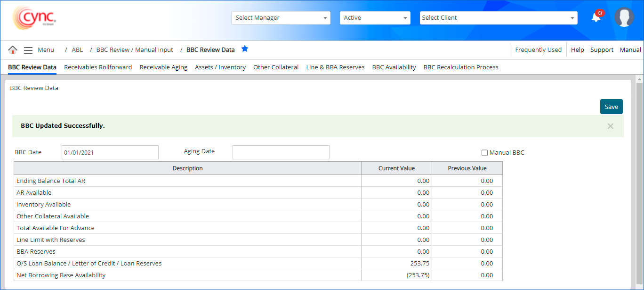The width and height of the screenshot is (644, 290).
Task: Enable the Manual BBC checkbox
Action: pyautogui.click(x=484, y=153)
